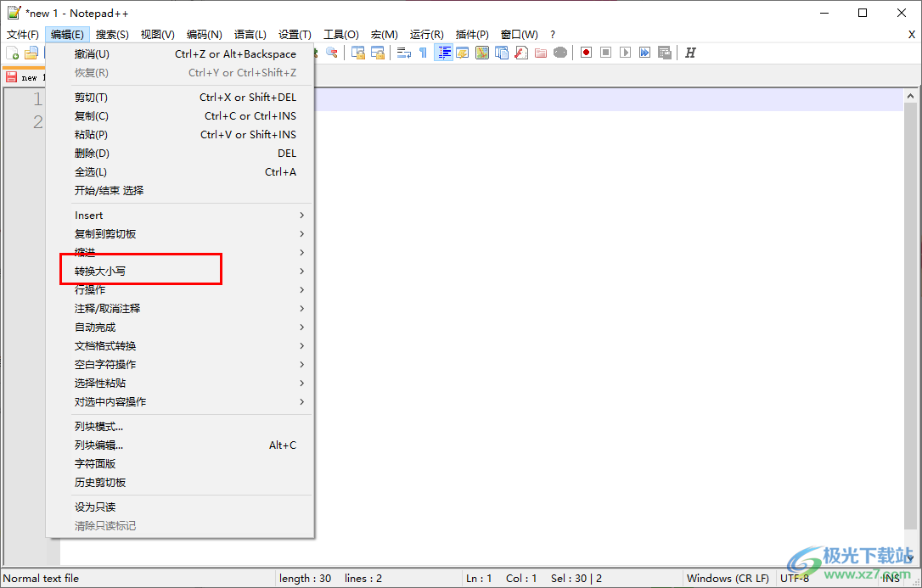922x588 pixels.
Task: Click the Run Macro Multiple Times icon
Action: pos(644,53)
